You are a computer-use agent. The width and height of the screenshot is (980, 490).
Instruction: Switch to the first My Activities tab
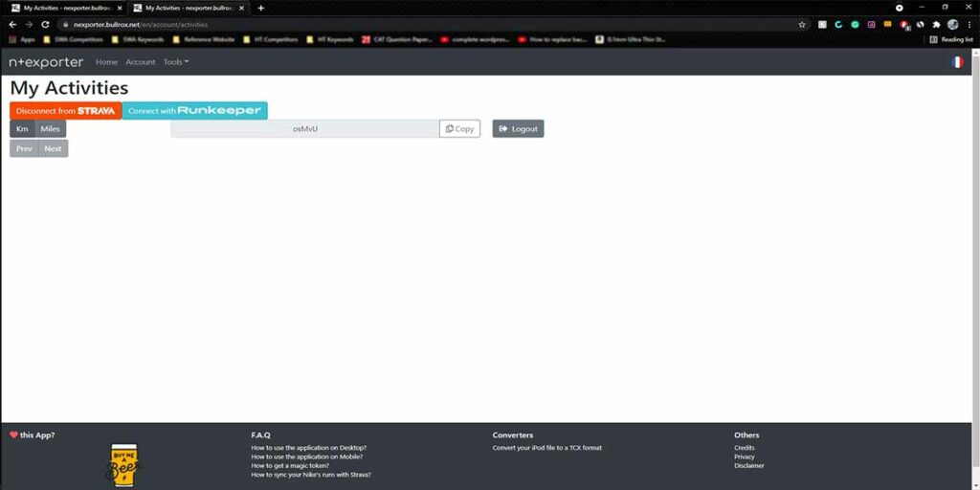(x=62, y=8)
